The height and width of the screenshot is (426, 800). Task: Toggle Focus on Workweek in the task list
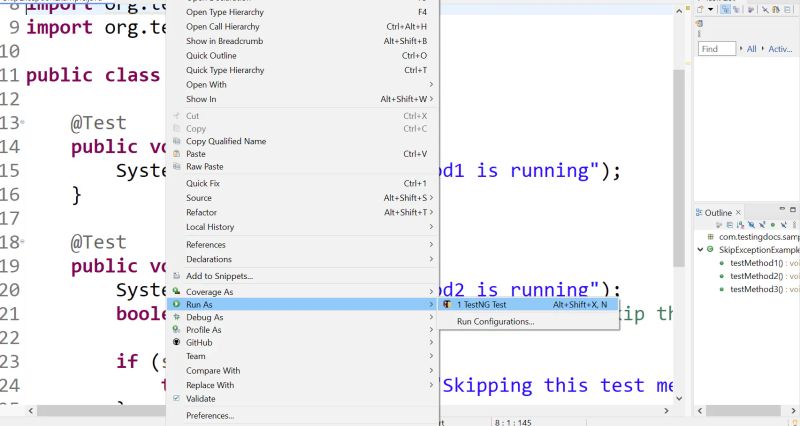click(x=751, y=10)
